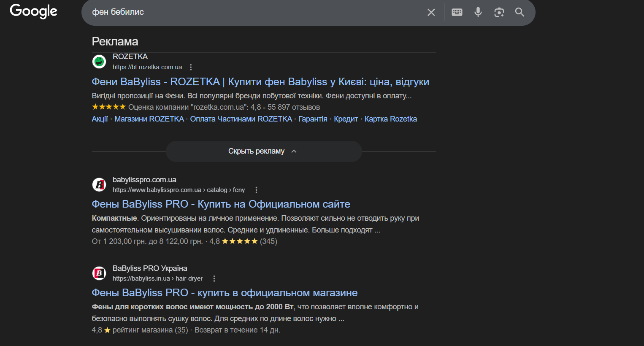Click the 'babylisspro.com.ua' site name
The image size is (644, 346).
144,180
